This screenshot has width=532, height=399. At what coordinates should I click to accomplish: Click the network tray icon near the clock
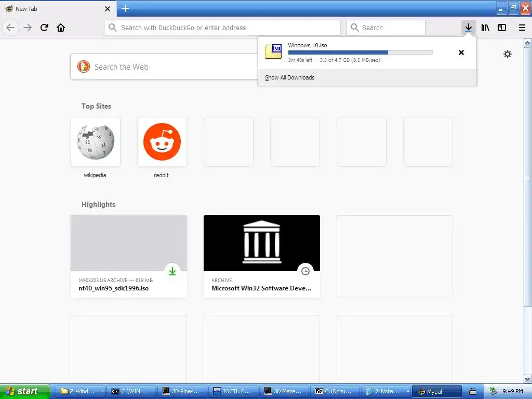pos(493,391)
